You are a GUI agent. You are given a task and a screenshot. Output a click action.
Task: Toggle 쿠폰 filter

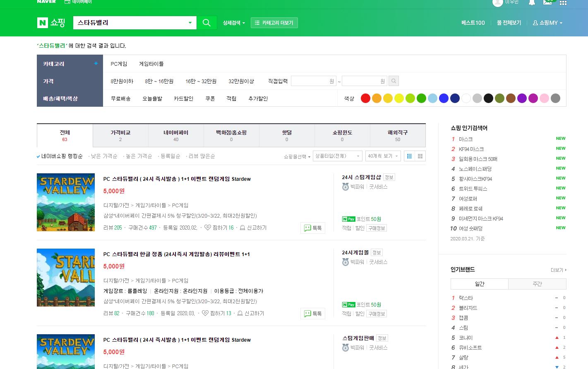(210, 98)
